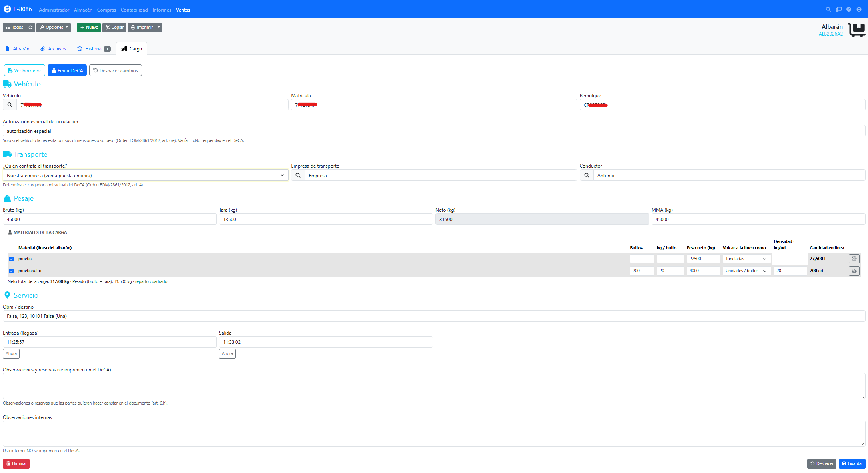Click the search icon in top navigation bar
The width and height of the screenshot is (868, 473).
pyautogui.click(x=828, y=9)
